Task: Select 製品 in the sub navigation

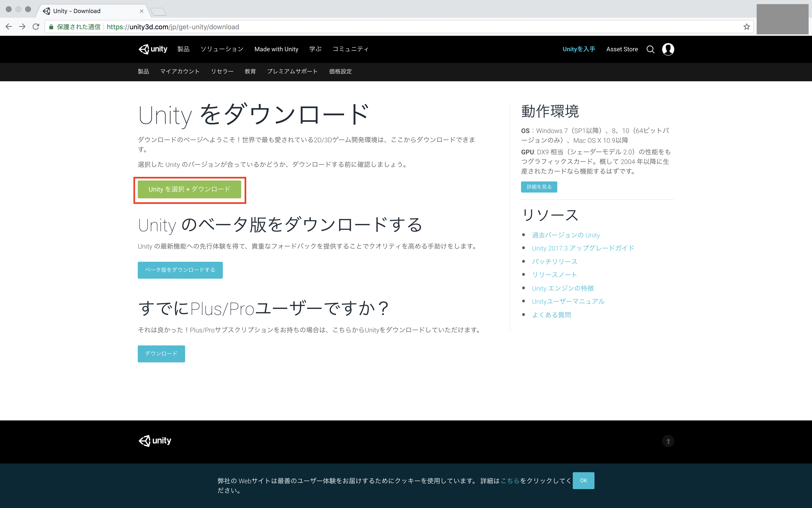Action: point(143,71)
